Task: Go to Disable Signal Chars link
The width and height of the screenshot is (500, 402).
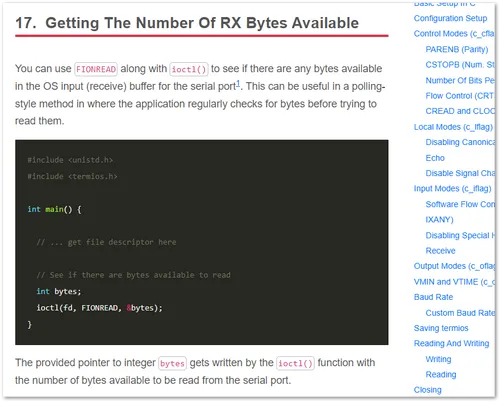Action: [x=460, y=173]
